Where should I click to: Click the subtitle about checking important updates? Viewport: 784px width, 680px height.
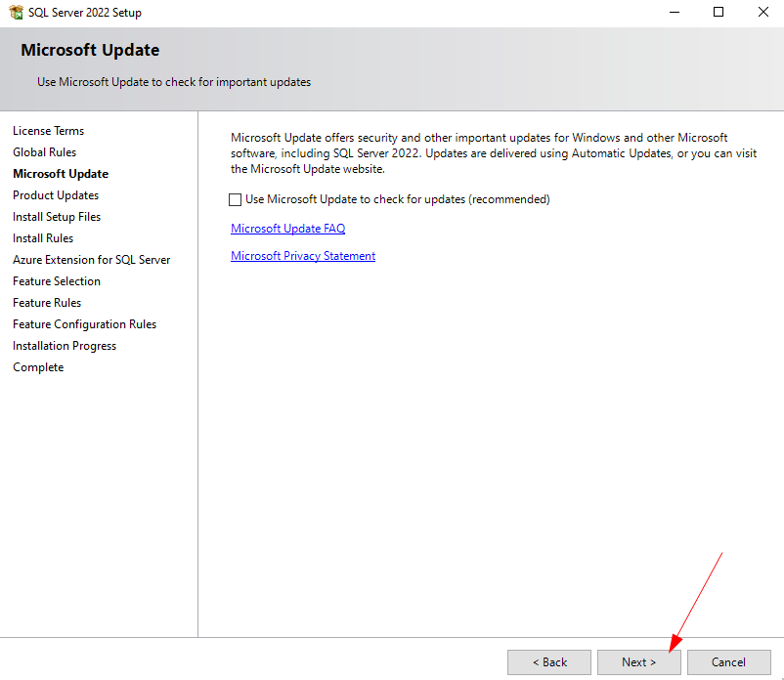[174, 82]
